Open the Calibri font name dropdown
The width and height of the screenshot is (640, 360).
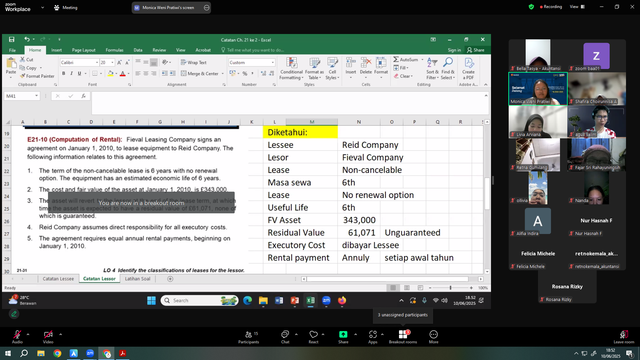pyautogui.click(x=97, y=62)
